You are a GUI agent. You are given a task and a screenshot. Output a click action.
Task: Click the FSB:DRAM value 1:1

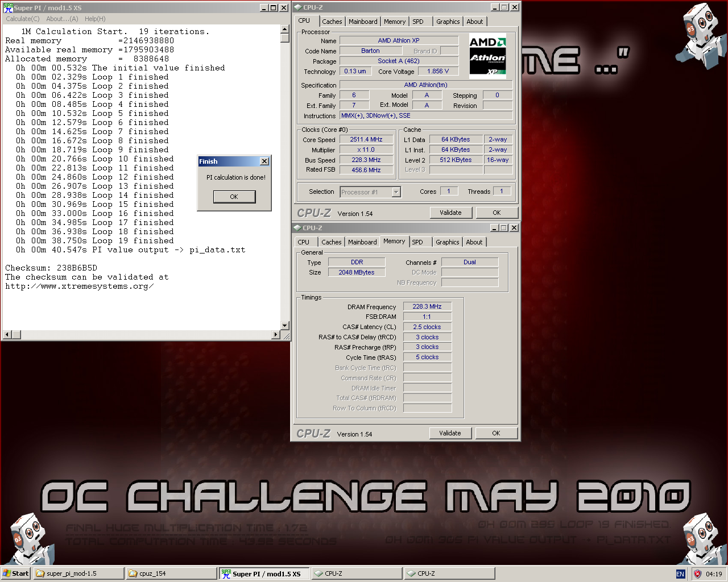point(427,317)
